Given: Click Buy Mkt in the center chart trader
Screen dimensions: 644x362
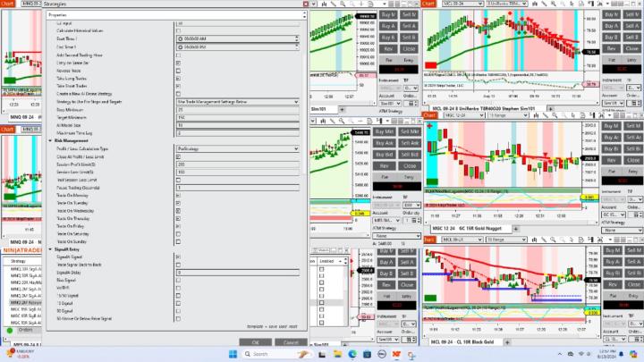Looking at the screenshot, I should [385, 131].
